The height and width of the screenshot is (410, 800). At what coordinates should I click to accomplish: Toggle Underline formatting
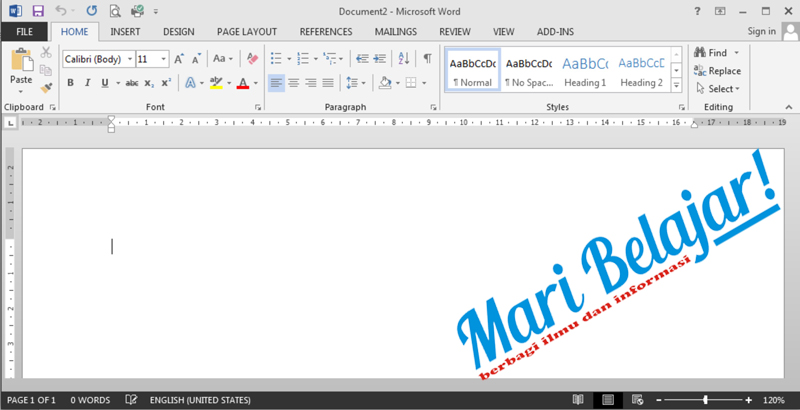tap(105, 83)
